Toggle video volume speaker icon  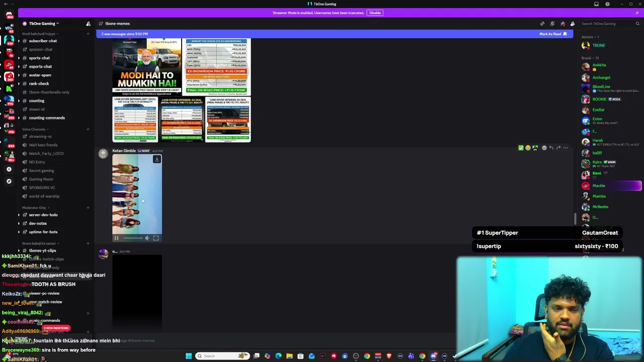coord(147,238)
